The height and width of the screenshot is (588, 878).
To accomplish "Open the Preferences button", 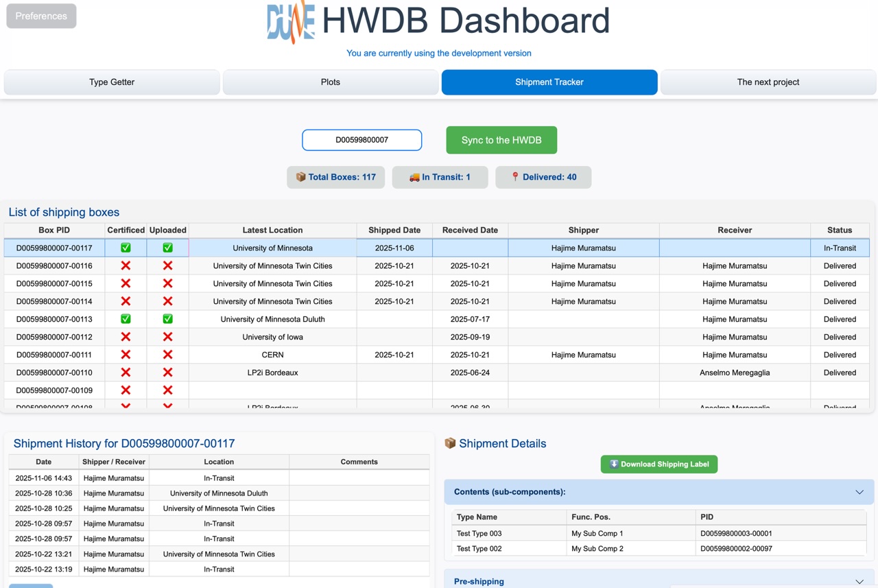I will point(41,16).
